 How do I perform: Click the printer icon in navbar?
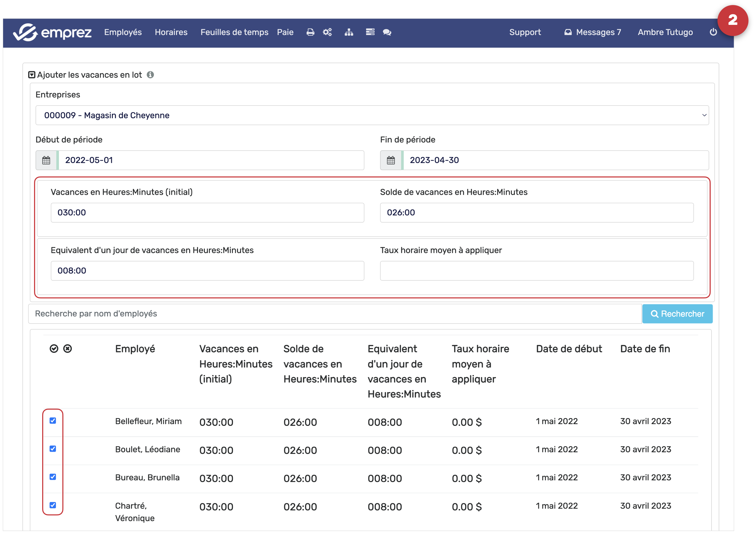310,32
